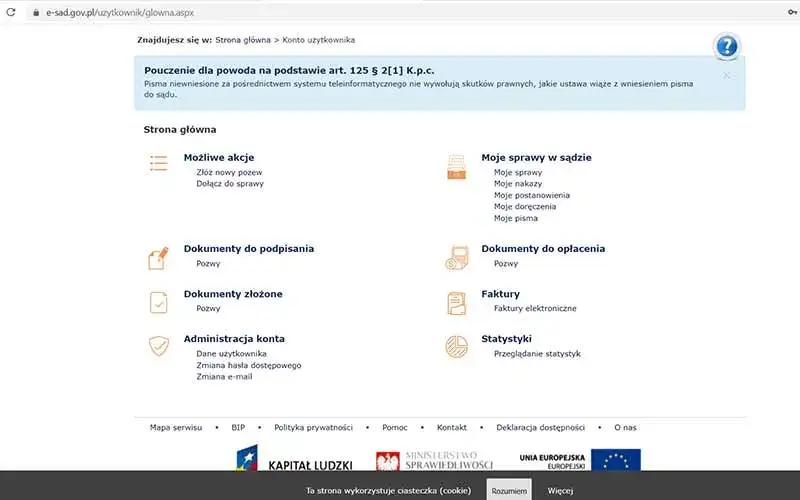This screenshot has width=800, height=500.
Task: Open Deklaracja dostępności footer link
Action: click(x=540, y=428)
